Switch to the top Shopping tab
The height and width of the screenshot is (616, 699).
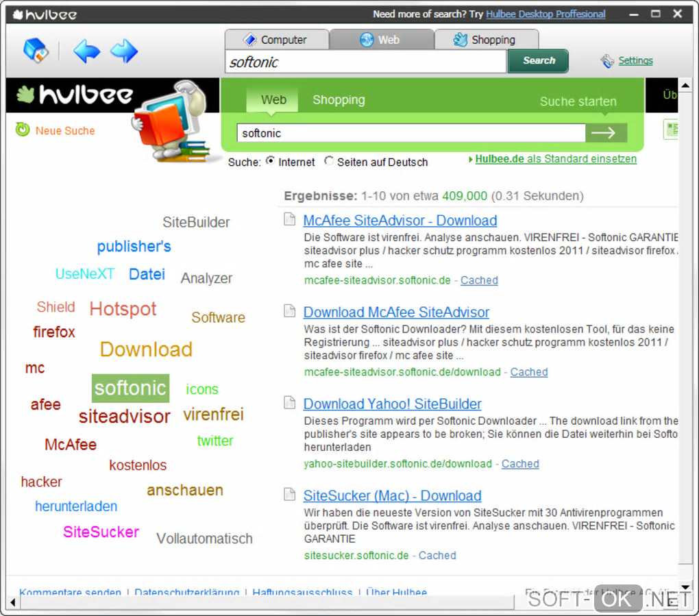coord(487,40)
